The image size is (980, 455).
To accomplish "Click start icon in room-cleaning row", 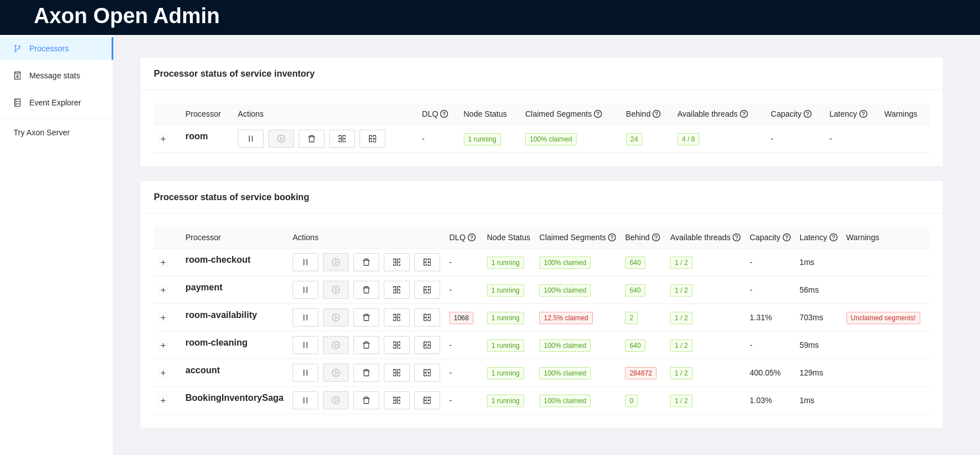I will click(x=336, y=345).
